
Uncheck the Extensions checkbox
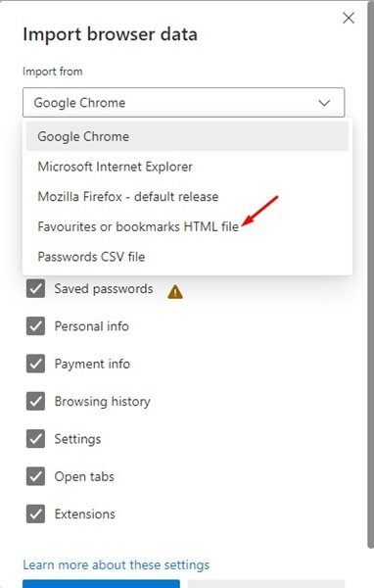pyautogui.click(x=35, y=514)
